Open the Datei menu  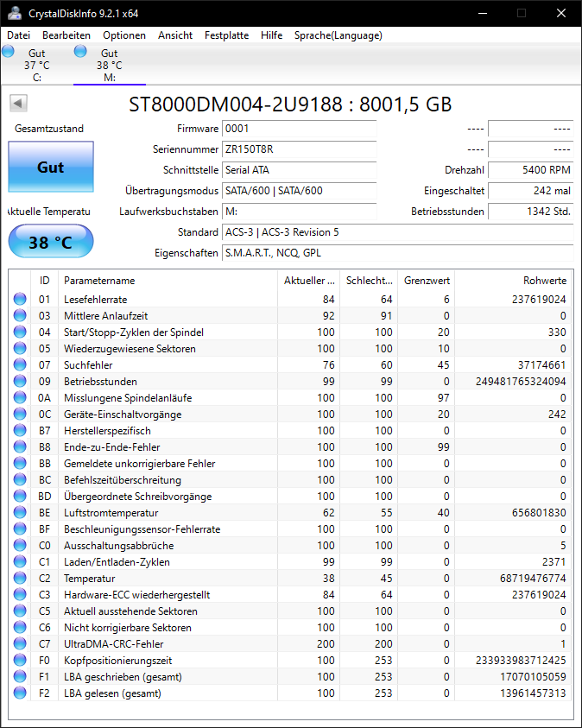point(18,35)
